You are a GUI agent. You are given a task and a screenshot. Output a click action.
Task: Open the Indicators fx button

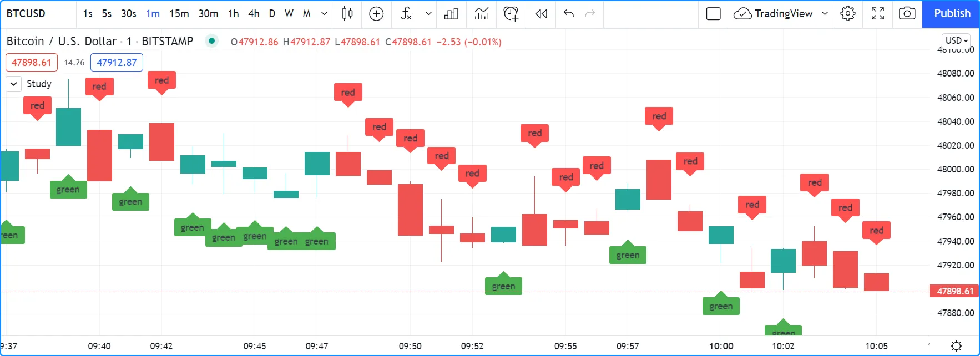406,13
